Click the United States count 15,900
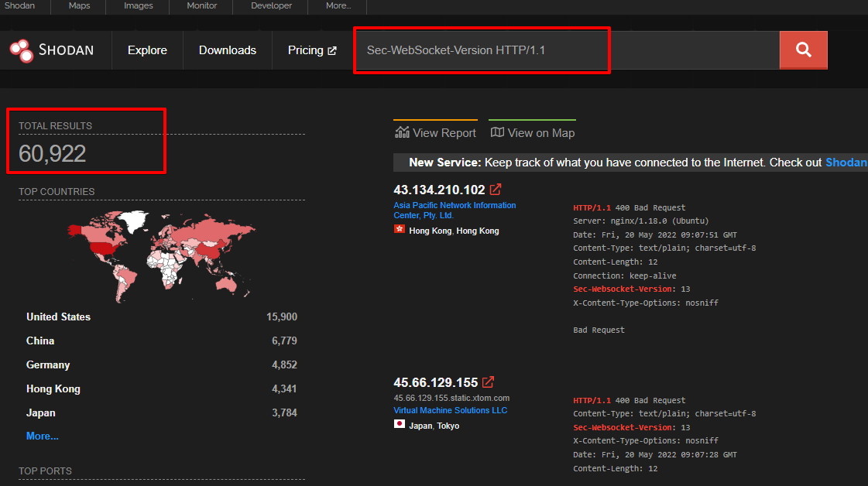This screenshot has height=486, width=868. [x=282, y=317]
